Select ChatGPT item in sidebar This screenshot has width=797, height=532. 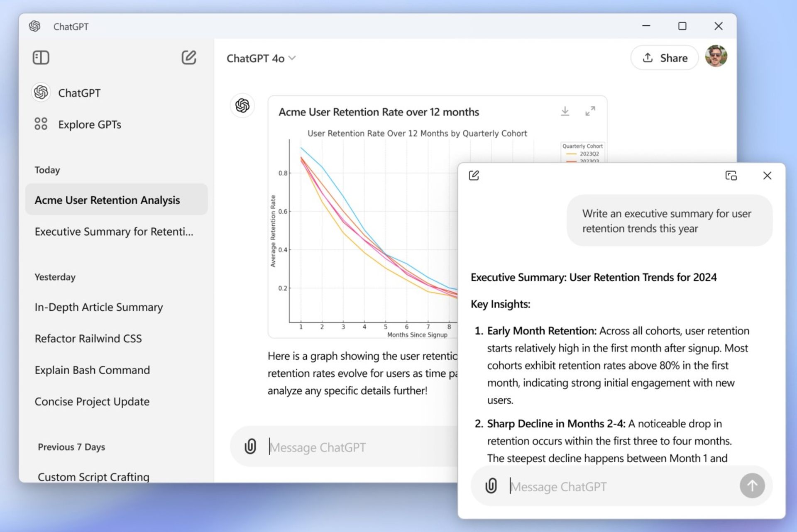(79, 93)
